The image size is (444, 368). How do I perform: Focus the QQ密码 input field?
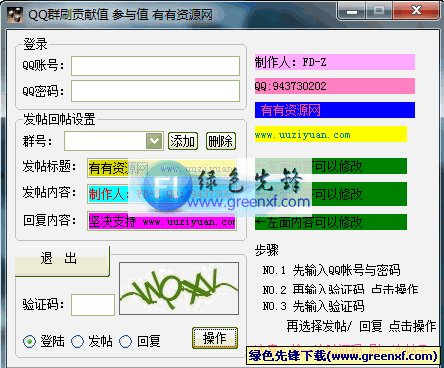pyautogui.click(x=155, y=91)
